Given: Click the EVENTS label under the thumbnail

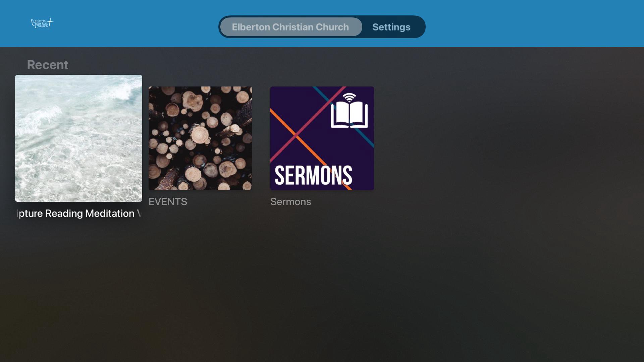Looking at the screenshot, I should (x=168, y=202).
